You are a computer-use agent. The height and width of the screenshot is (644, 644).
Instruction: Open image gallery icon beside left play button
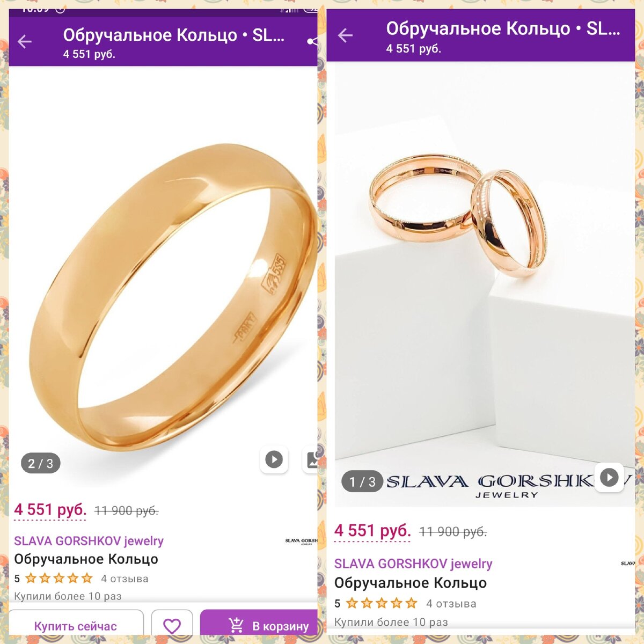click(311, 459)
